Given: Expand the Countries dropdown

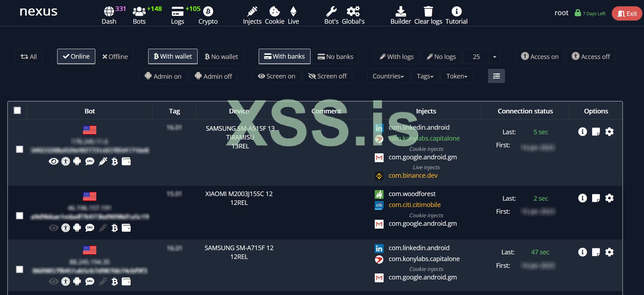Looking at the screenshot, I should tap(388, 76).
